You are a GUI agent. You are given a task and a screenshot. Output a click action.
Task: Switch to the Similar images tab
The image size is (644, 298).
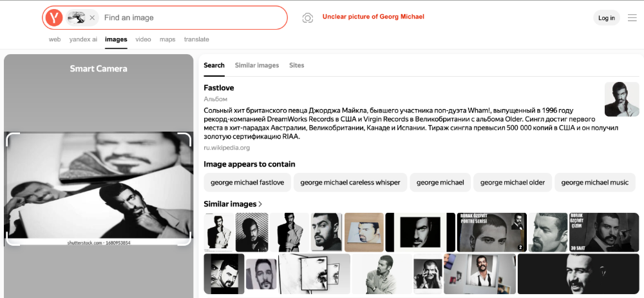point(257,65)
